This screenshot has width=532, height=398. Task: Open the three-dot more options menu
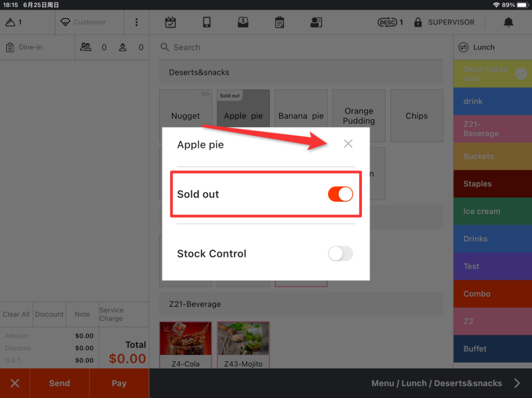point(137,22)
